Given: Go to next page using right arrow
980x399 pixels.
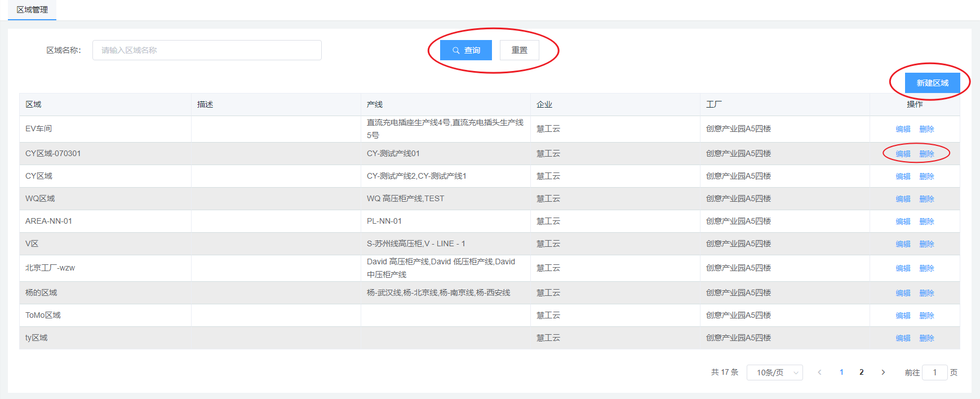Looking at the screenshot, I should (x=883, y=373).
